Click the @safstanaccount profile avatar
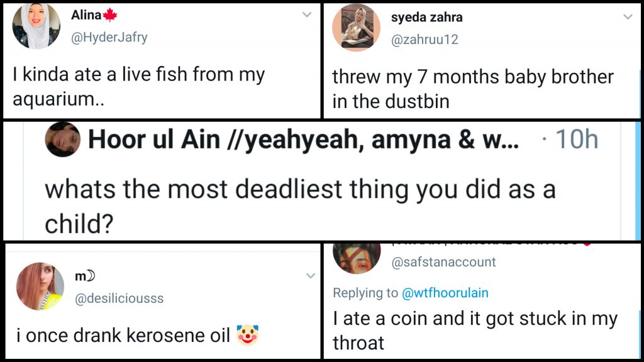This screenshot has width=644, height=362. tap(357, 256)
